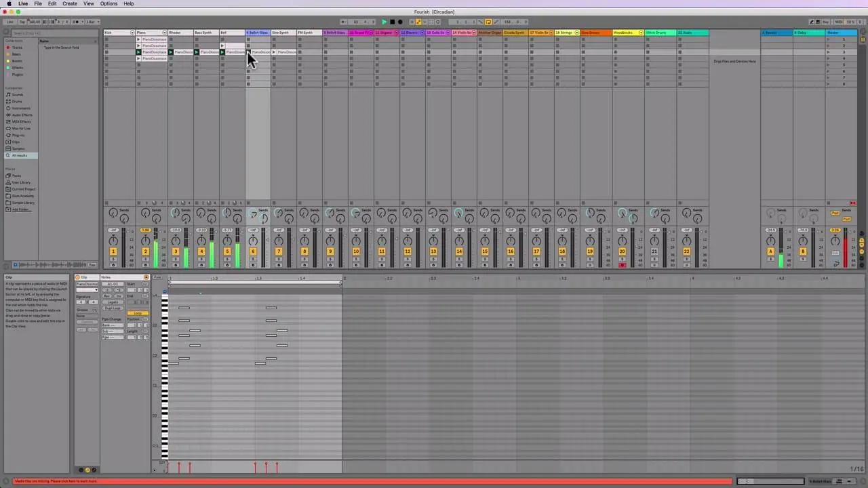Select Max for Live in browser
868x488 pixels.
(x=20, y=128)
